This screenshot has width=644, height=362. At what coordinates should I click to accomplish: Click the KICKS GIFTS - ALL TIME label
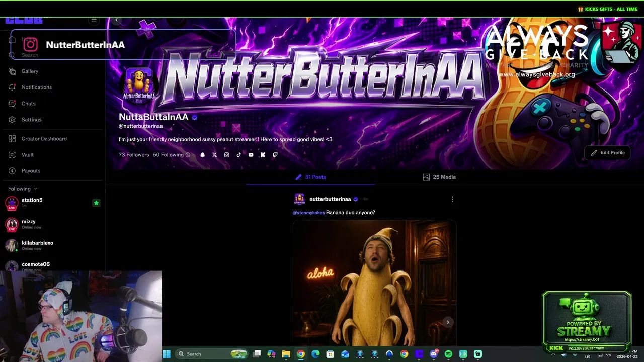coord(608,9)
